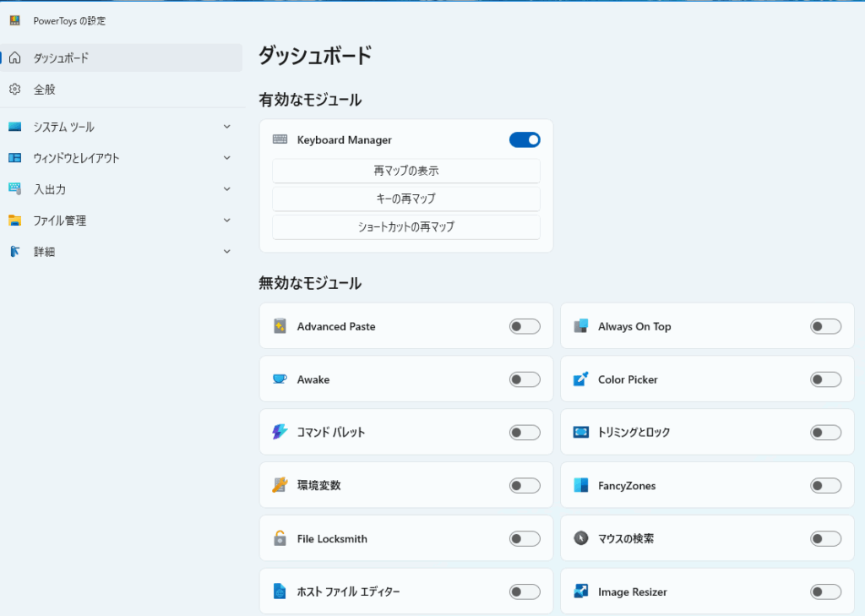Click the gear icon beside 全般
This screenshot has width=865, height=616.
tap(15, 89)
